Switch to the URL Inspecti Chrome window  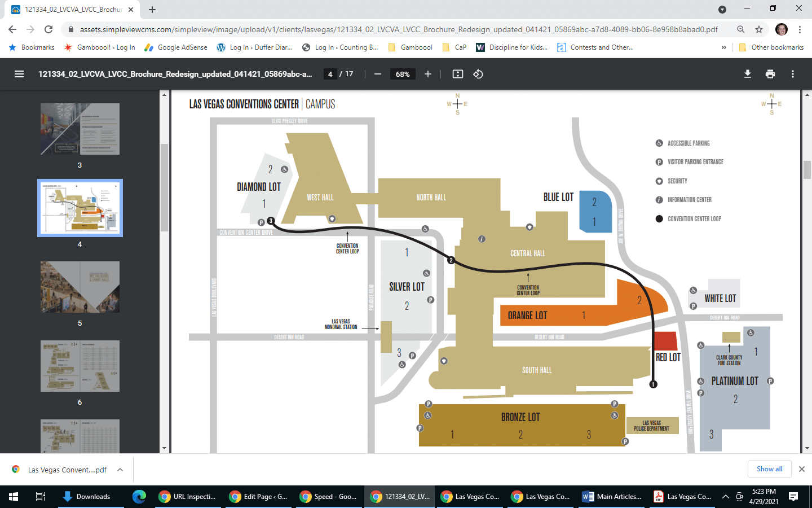(x=189, y=497)
